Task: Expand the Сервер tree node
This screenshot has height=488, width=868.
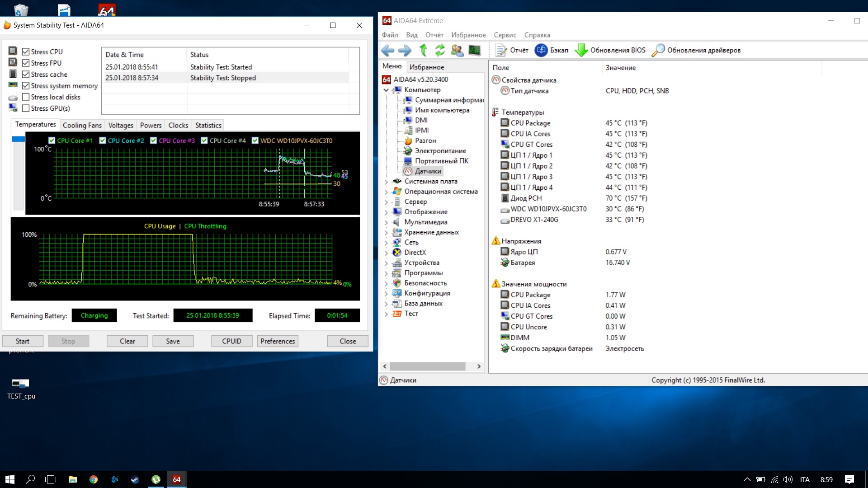Action: click(x=386, y=202)
